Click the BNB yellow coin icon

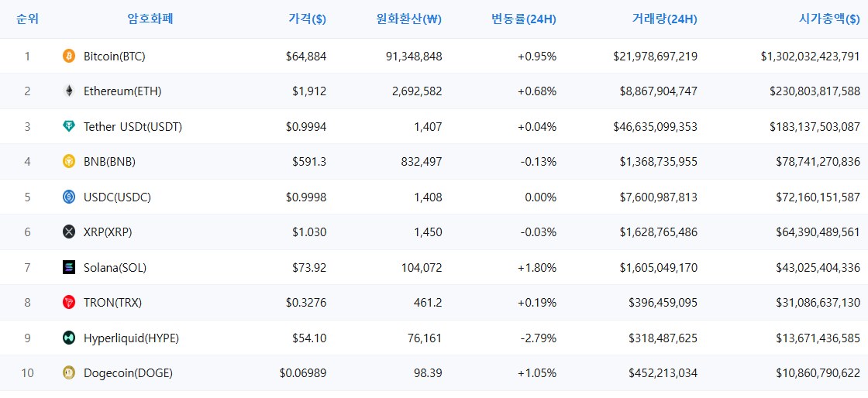click(69, 161)
